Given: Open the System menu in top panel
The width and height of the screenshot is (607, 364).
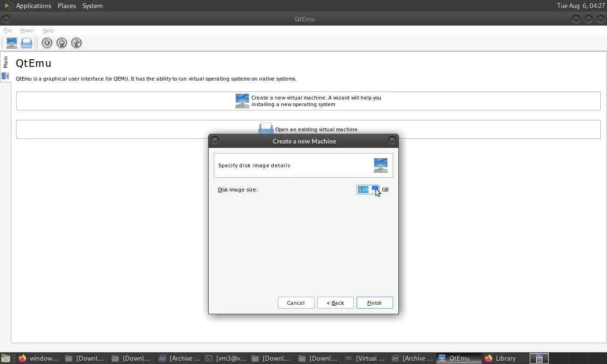Looking at the screenshot, I should 92,6.
